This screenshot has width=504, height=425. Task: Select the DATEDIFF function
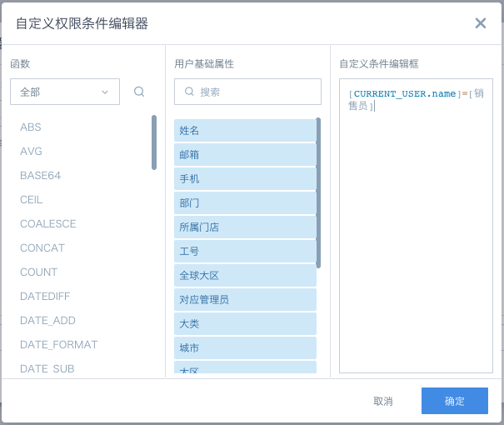tap(45, 296)
